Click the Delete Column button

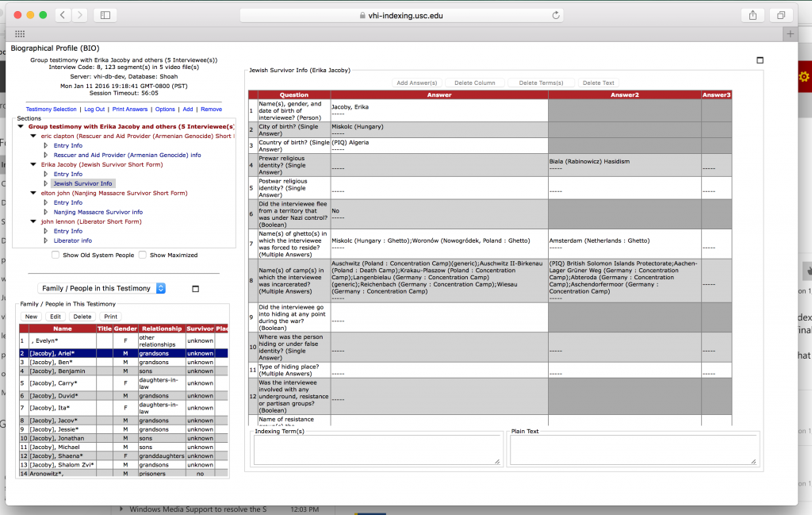[x=474, y=83]
